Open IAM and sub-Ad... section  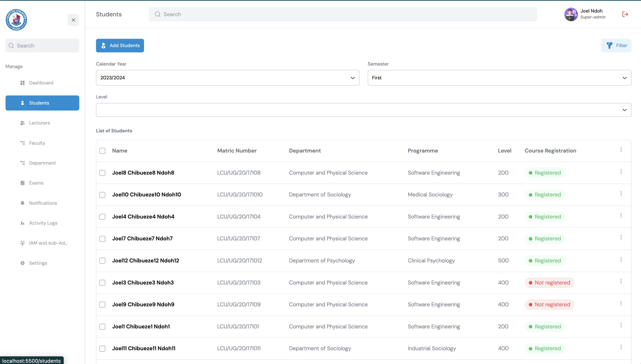coord(42,243)
